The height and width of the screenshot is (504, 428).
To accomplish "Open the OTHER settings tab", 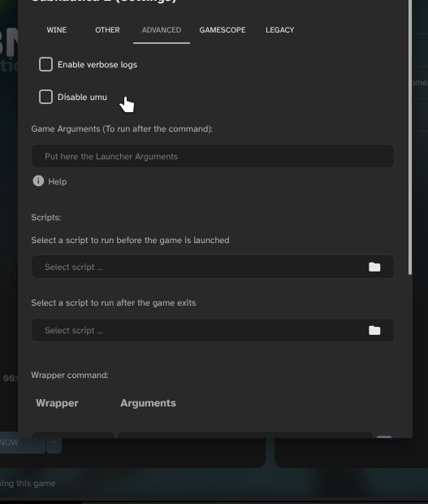I will click(x=107, y=30).
